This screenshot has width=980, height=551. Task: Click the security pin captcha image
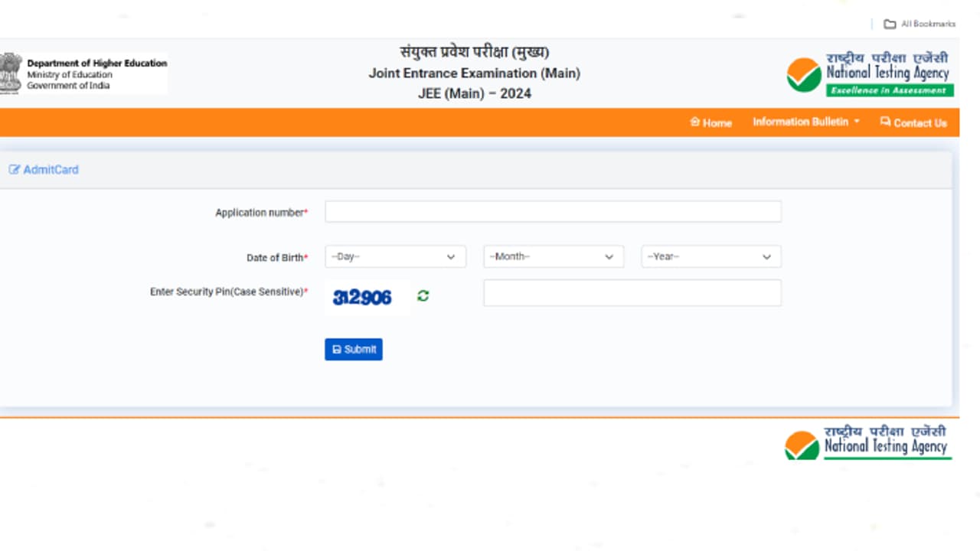pyautogui.click(x=366, y=297)
